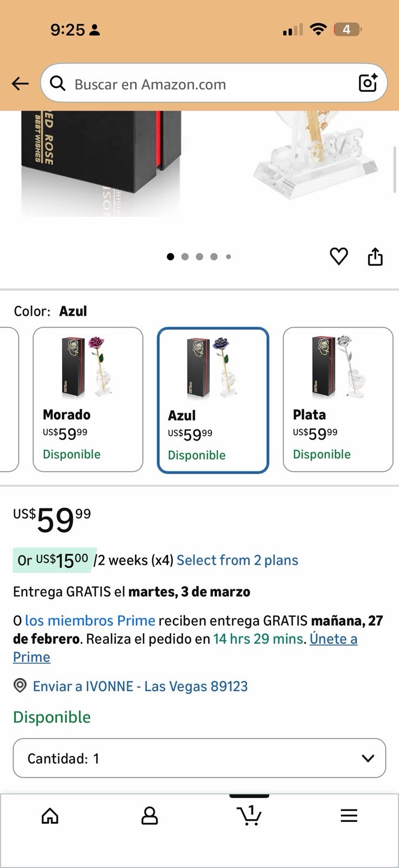Open hamburger menu icon
Screen dimensions: 399x868
pos(349,815)
